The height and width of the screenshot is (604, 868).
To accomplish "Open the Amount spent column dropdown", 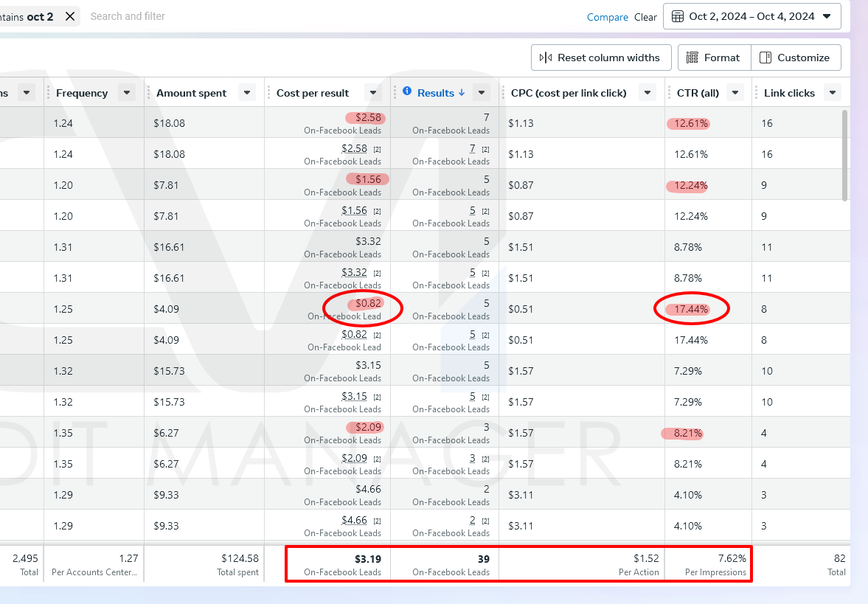I will (247, 93).
